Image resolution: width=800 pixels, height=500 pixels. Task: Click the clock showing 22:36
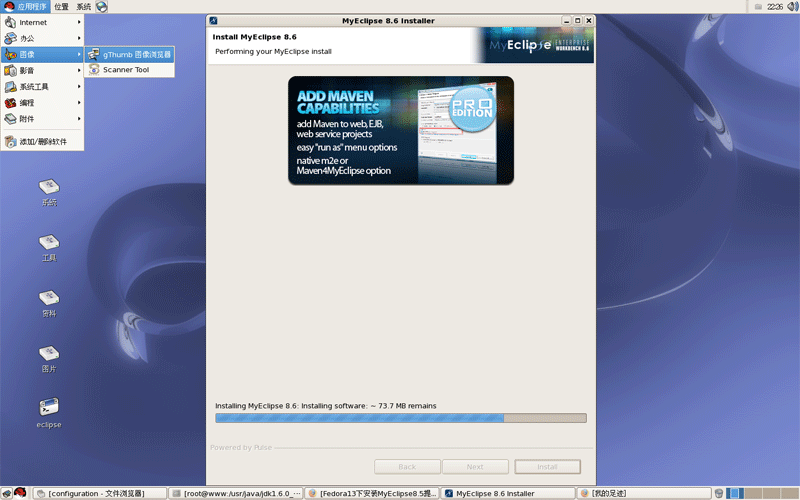tap(774, 7)
